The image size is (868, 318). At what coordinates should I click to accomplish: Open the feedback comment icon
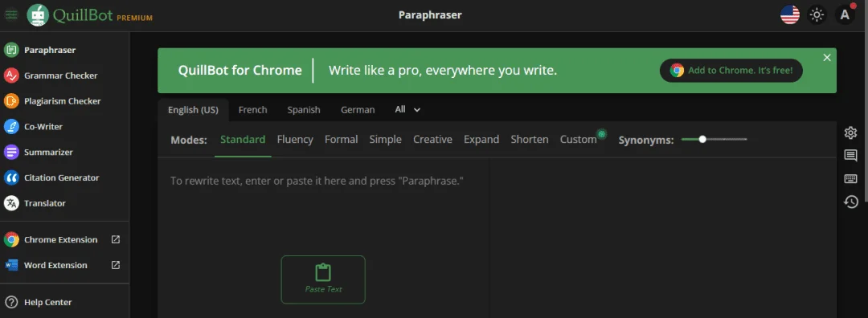pyautogui.click(x=851, y=156)
